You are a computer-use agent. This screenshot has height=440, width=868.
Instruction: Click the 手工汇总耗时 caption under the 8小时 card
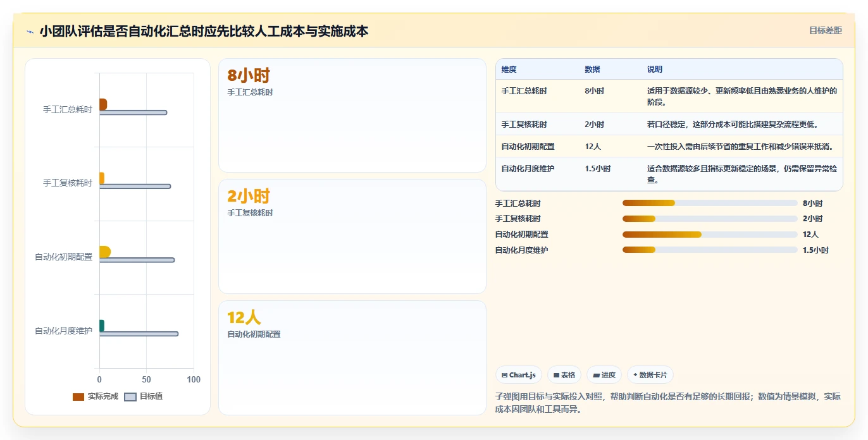click(250, 92)
